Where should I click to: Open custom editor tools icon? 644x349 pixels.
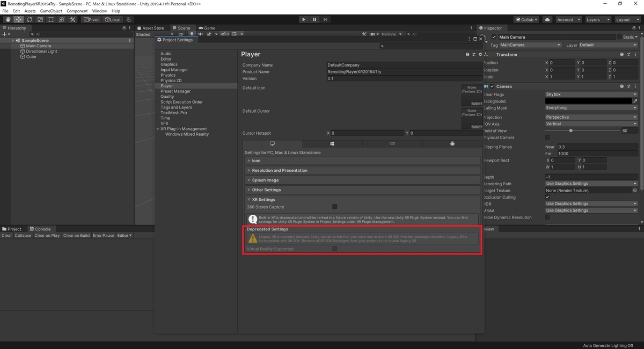tap(72, 19)
